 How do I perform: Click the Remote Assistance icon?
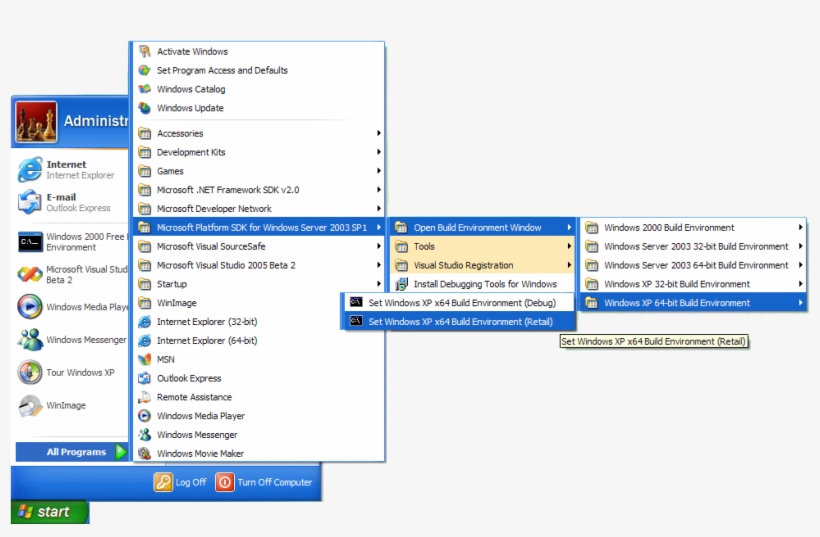pyautogui.click(x=145, y=397)
